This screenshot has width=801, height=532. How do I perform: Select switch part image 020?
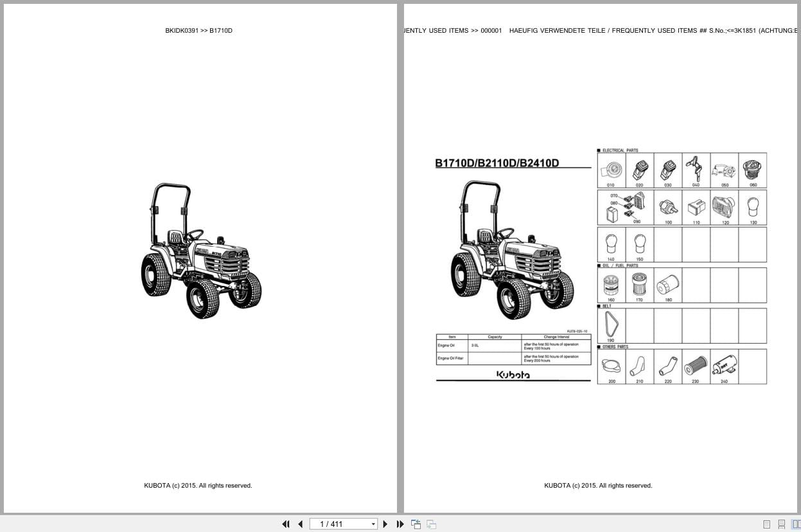[640, 169]
